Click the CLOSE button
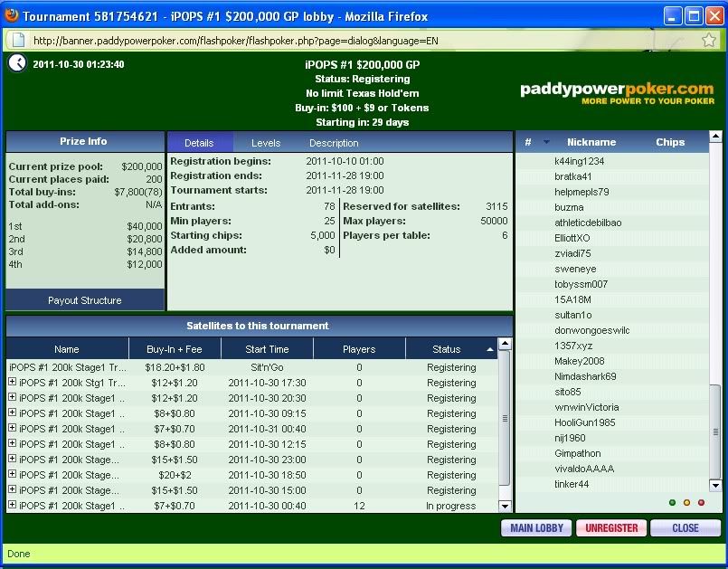728x569 pixels. (685, 528)
